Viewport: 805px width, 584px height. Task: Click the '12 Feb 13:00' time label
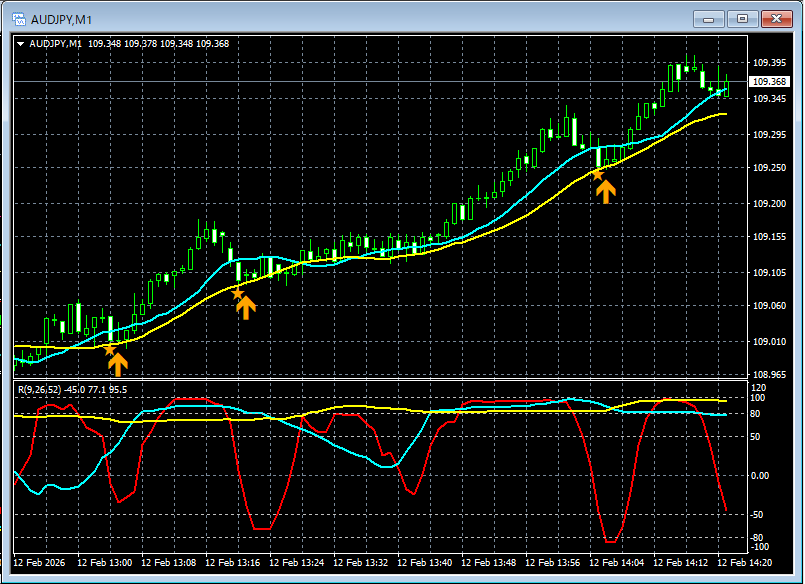(x=105, y=562)
